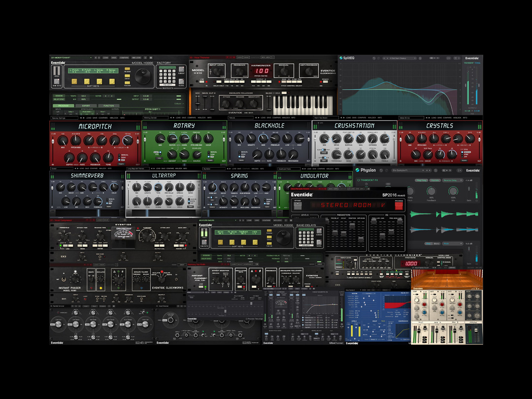Click red PROGRAM button on SP2016 reverb
The image size is (532, 399).
(x=399, y=205)
